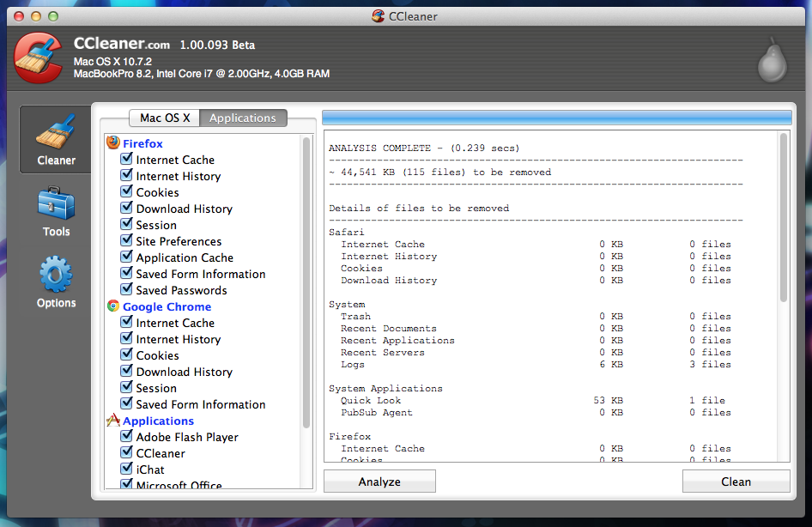
Task: Click the Recent Applications result row
Action: tap(536, 340)
